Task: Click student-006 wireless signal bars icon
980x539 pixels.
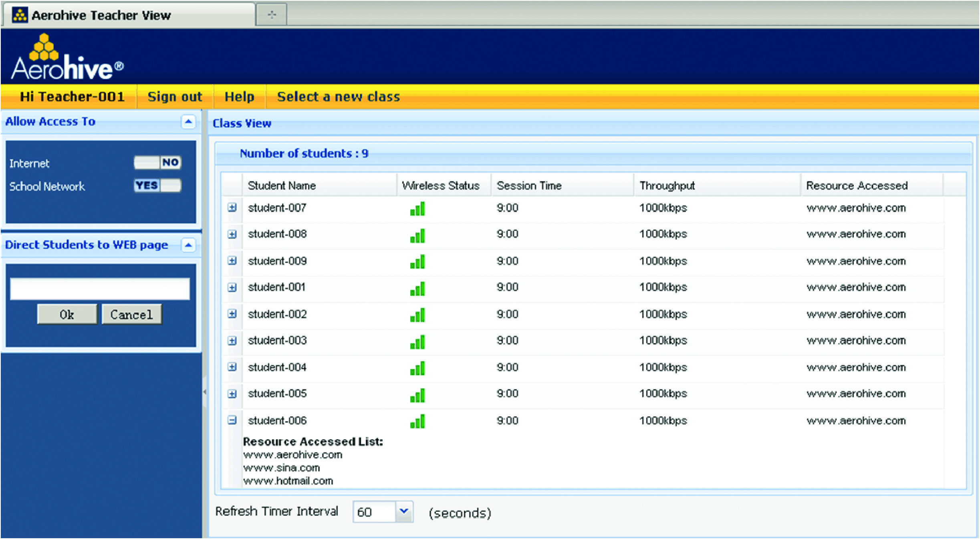Action: click(417, 422)
